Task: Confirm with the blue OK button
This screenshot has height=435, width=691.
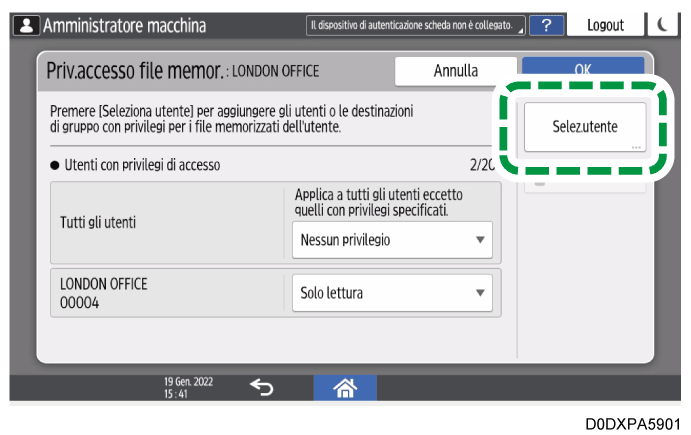Action: [x=583, y=68]
